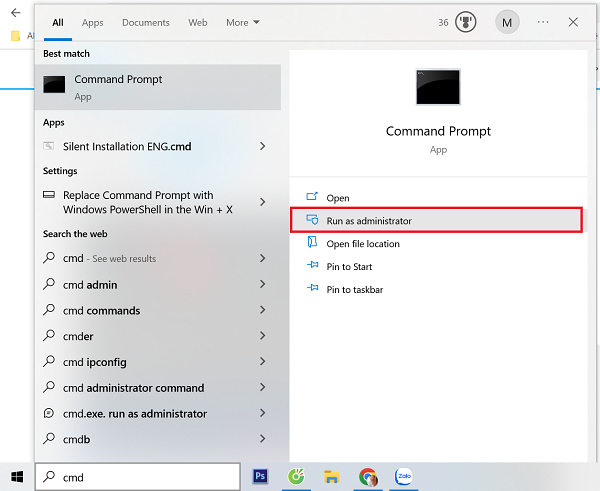Screen dimensions: 600x491
Task: Click the Windows Start button
Action: click(16, 477)
